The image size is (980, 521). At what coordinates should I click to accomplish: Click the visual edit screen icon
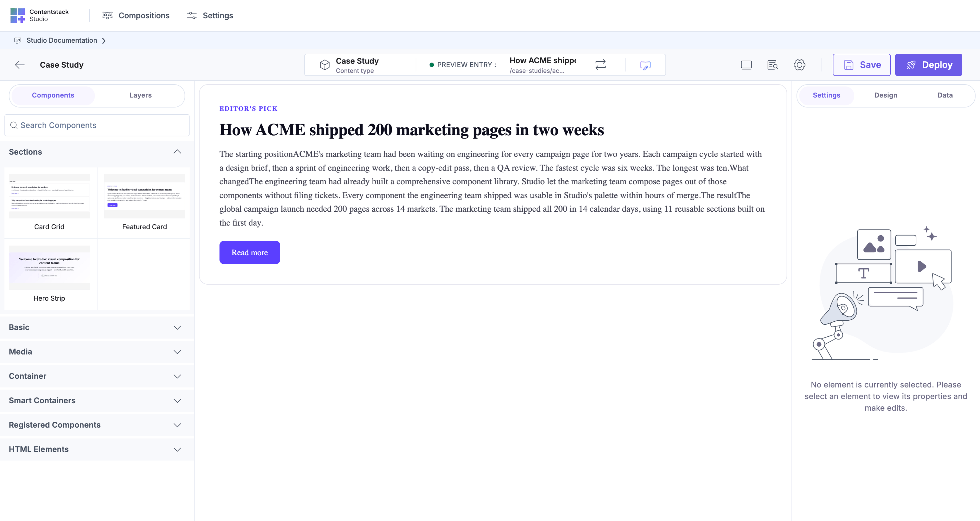tap(645, 65)
